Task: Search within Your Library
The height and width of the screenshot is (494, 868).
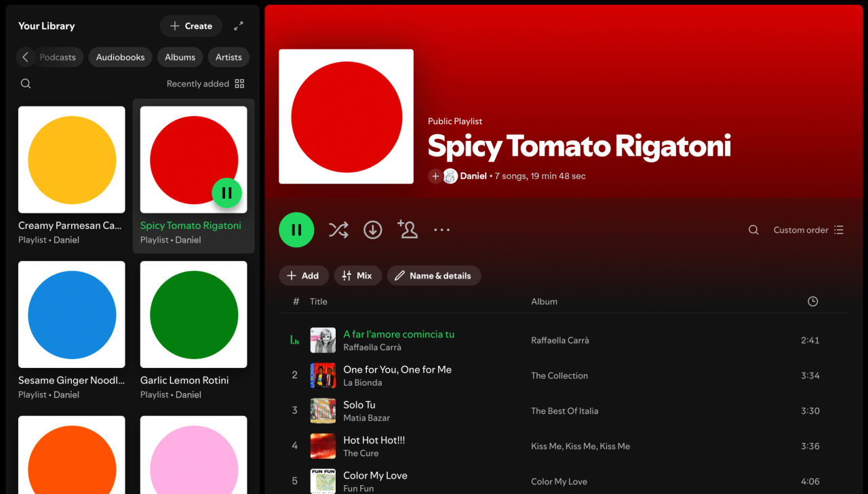Action: [x=26, y=83]
